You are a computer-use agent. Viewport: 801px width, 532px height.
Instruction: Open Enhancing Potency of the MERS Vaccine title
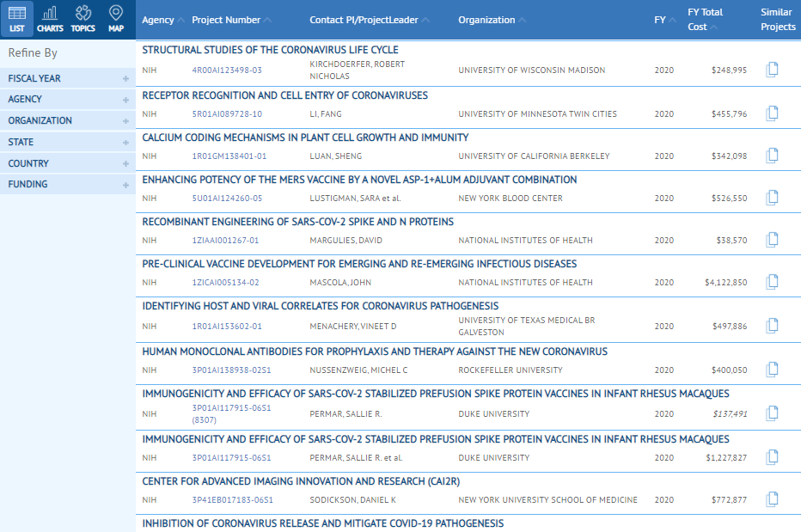359,180
